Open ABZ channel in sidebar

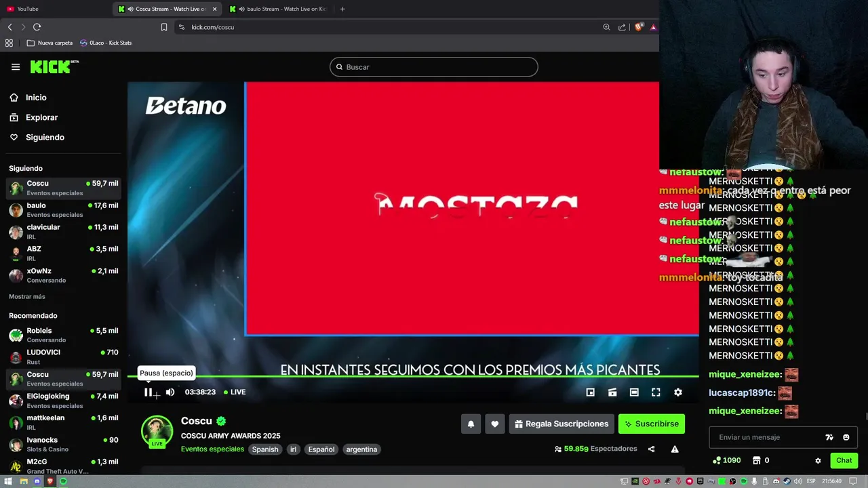coord(64,253)
